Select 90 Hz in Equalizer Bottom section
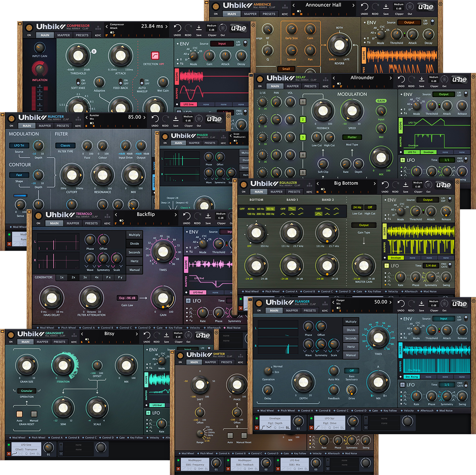This screenshot has height=475, width=476. 270,209
